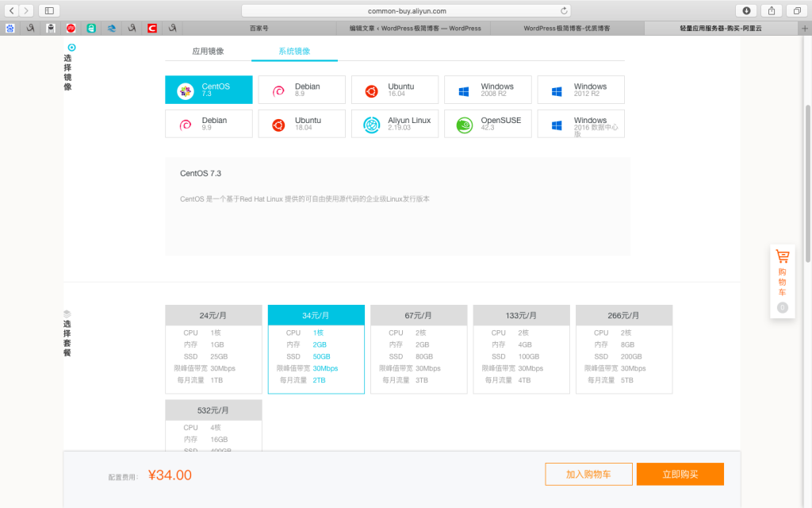Image resolution: width=812 pixels, height=508 pixels.
Task: Click the 立即购买 button
Action: tap(680, 475)
